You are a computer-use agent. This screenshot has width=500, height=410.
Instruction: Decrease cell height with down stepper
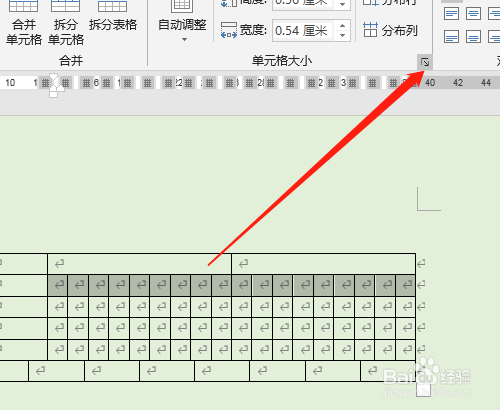(343, 5)
